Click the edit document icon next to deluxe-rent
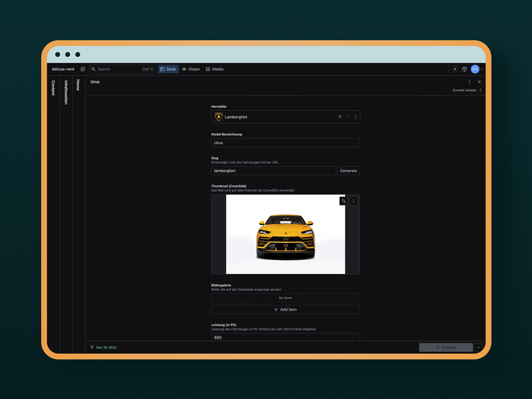This screenshot has height=399, width=532. (x=83, y=69)
